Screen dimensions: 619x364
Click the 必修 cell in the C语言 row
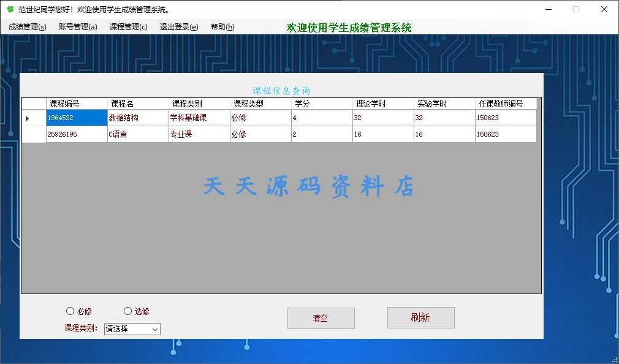(x=260, y=134)
